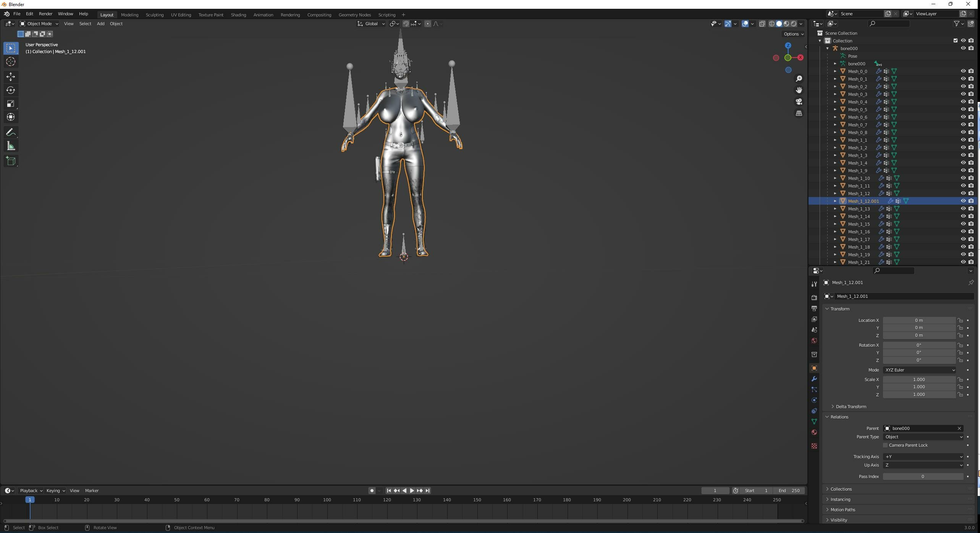The image size is (980, 533).
Task: Open the Object Mode dropdown
Action: coord(39,24)
